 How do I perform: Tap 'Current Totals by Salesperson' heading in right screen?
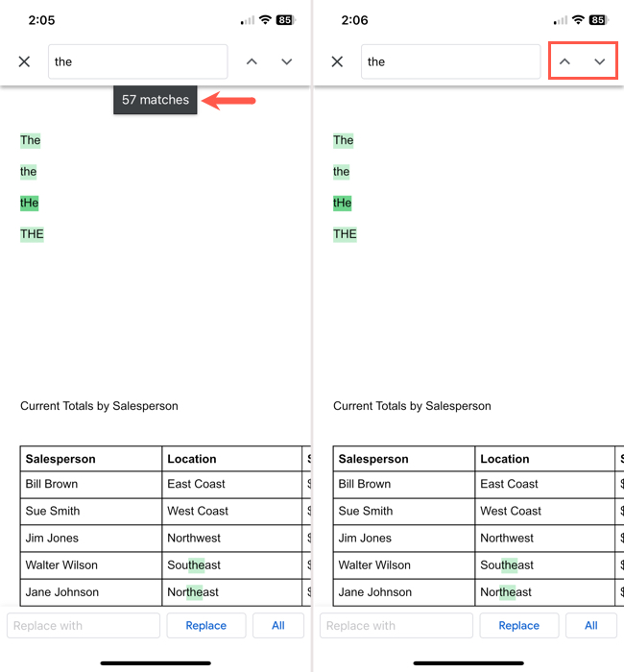click(412, 406)
